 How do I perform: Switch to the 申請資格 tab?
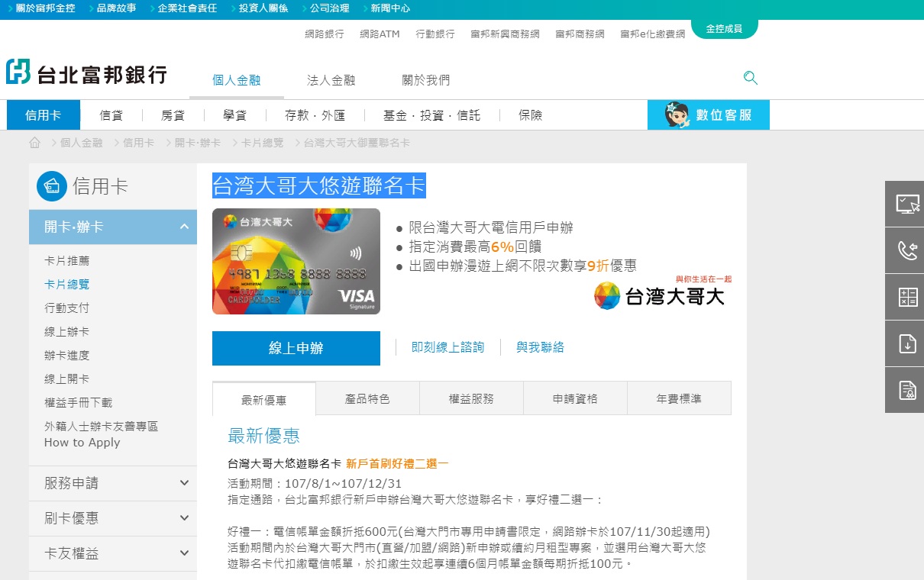coord(575,398)
